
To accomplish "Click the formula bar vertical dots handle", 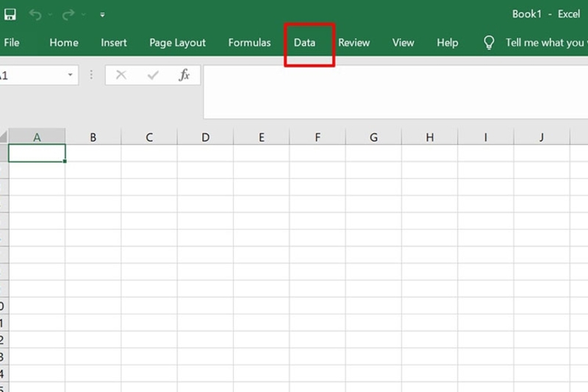I will 91,75.
